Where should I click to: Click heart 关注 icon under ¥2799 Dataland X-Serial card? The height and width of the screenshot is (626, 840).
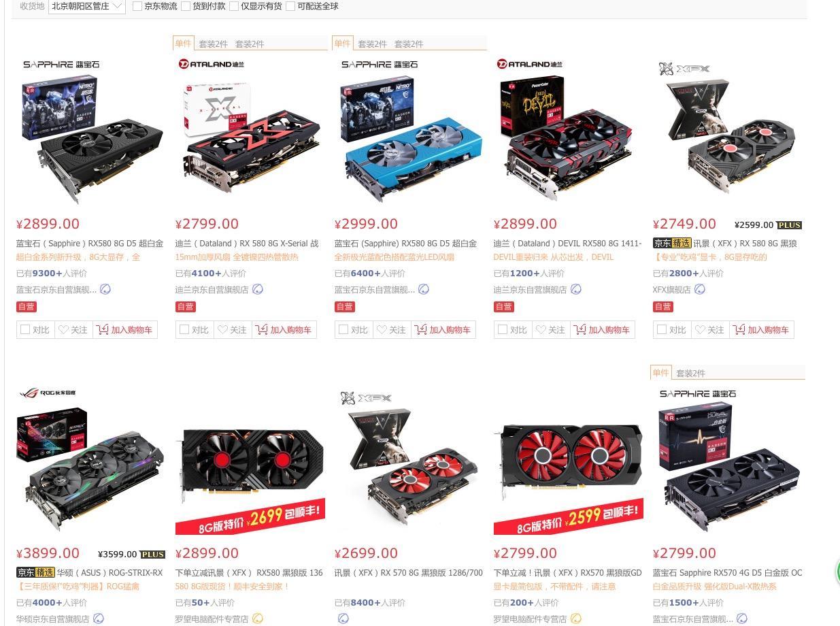point(222,330)
